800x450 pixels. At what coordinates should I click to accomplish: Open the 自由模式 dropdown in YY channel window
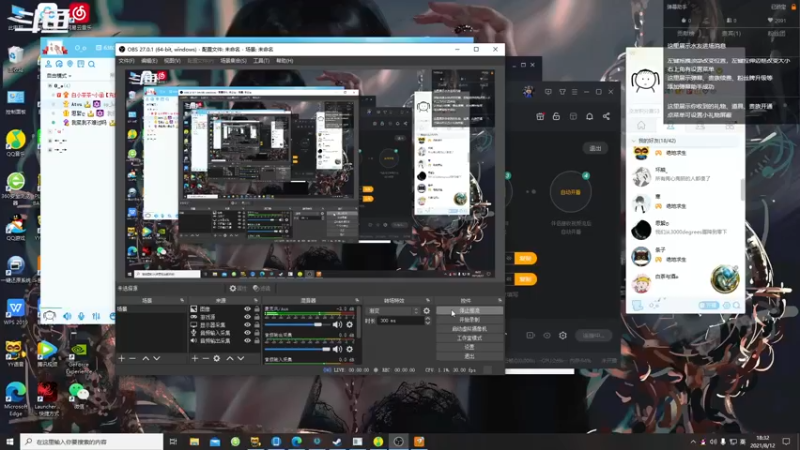click(x=59, y=76)
